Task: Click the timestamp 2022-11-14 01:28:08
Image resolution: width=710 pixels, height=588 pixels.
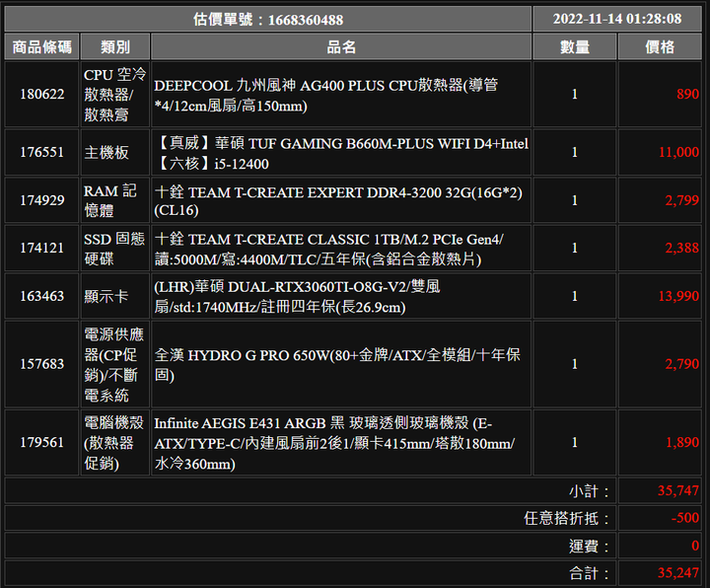Action: (x=617, y=19)
